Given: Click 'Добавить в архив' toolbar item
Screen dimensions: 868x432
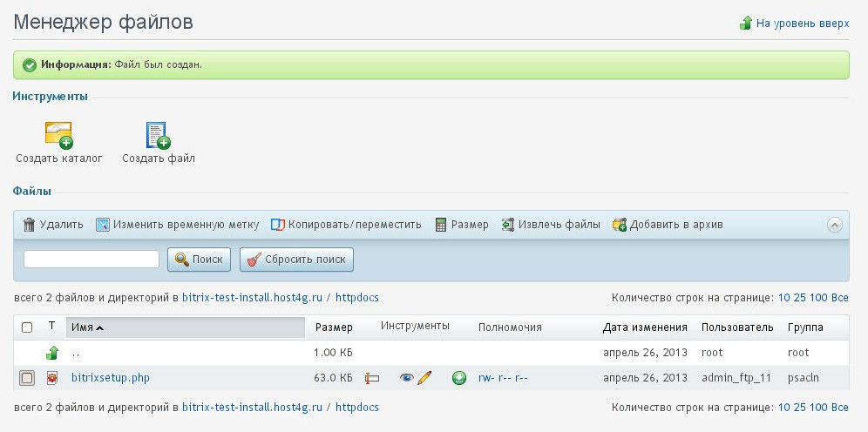Looking at the screenshot, I should click(x=676, y=225).
